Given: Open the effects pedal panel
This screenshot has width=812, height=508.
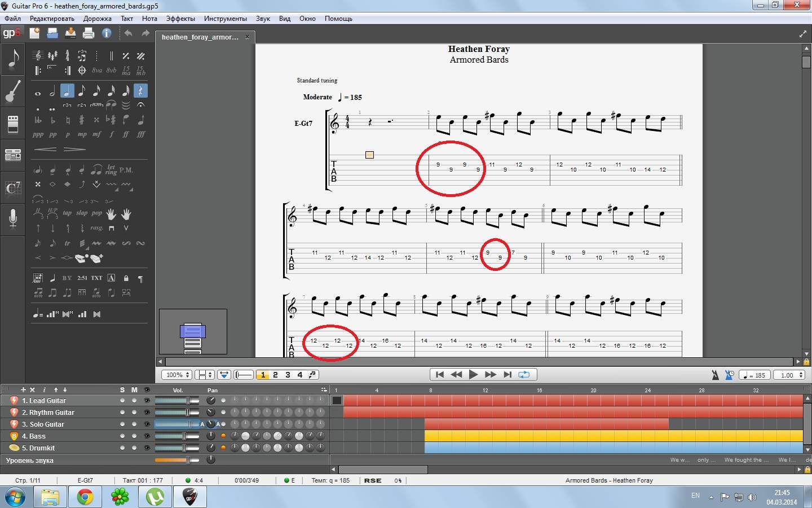Looking at the screenshot, I should pyautogui.click(x=13, y=124).
